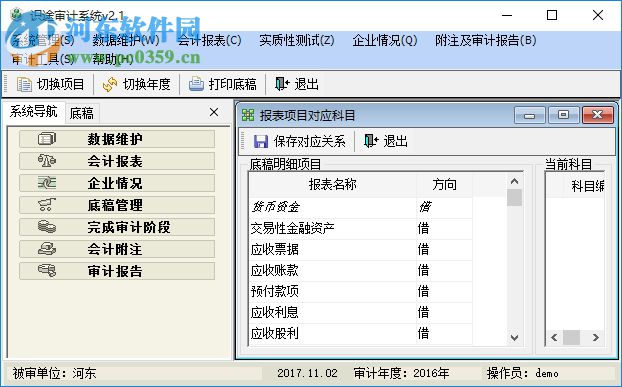The height and width of the screenshot is (387, 622).
Task: Click the 切换年度 toolbar button
Action: click(136, 84)
